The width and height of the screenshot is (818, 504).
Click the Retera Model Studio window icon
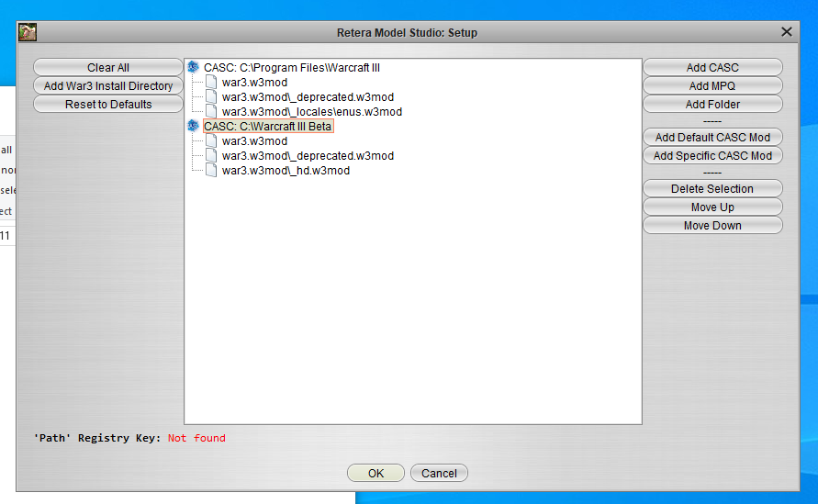click(28, 32)
